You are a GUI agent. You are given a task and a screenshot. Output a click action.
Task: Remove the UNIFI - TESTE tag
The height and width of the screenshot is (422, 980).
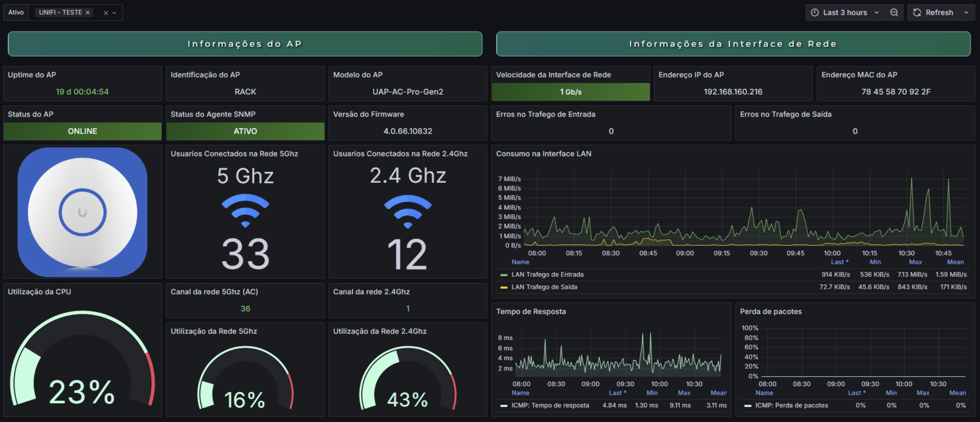pos(88,13)
